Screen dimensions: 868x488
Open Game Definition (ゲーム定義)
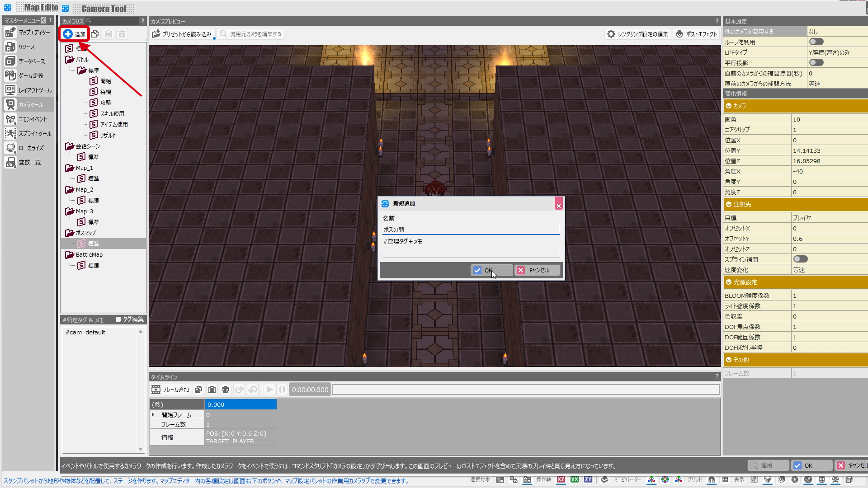[28, 76]
